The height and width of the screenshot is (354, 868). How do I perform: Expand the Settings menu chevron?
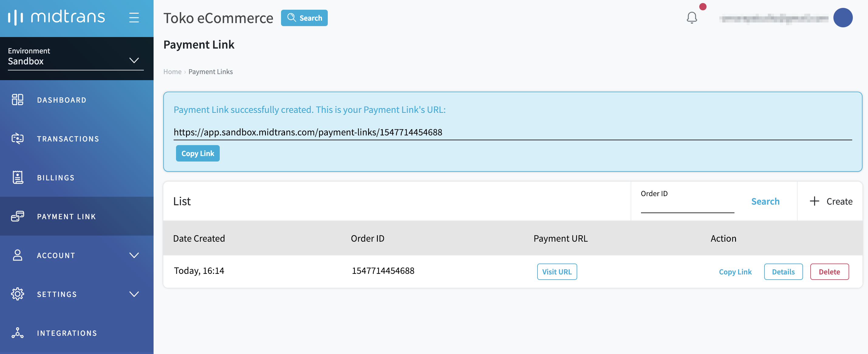134,294
